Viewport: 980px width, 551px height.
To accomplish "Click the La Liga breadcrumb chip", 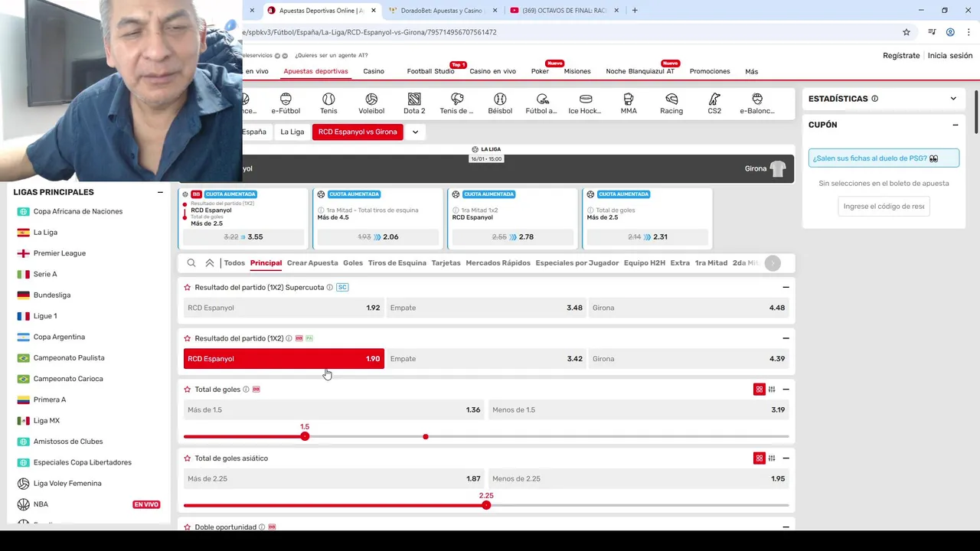I will pyautogui.click(x=292, y=132).
